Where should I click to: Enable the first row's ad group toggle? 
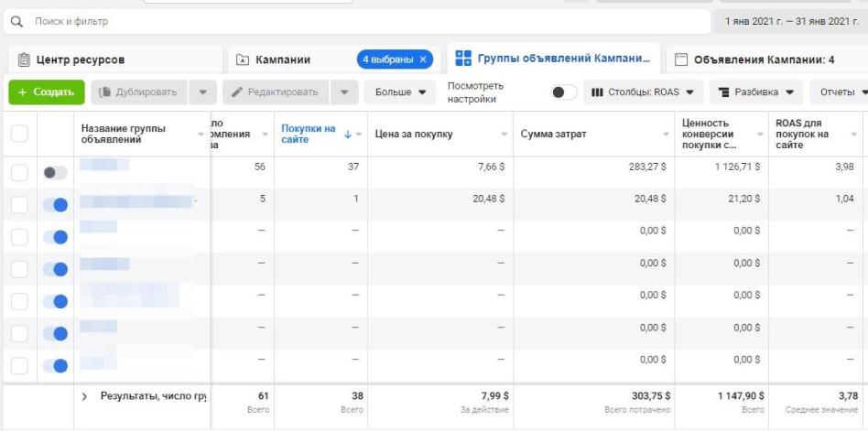click(x=55, y=173)
